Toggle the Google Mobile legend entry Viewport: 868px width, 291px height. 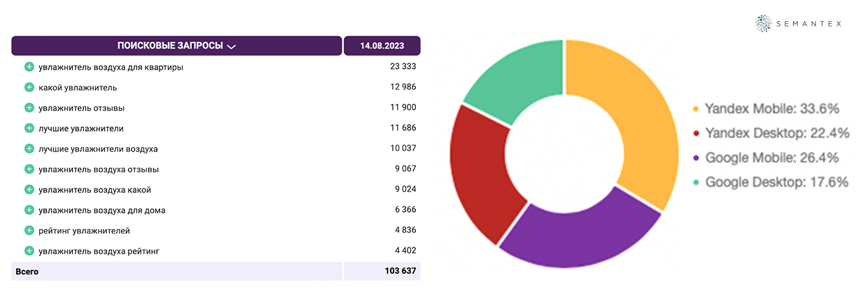pyautogui.click(x=765, y=158)
